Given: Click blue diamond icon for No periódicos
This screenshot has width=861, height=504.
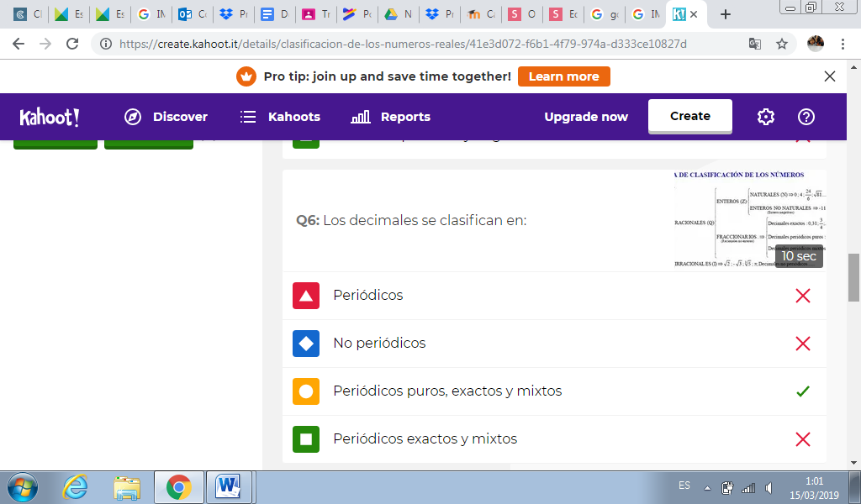Looking at the screenshot, I should 306,344.
